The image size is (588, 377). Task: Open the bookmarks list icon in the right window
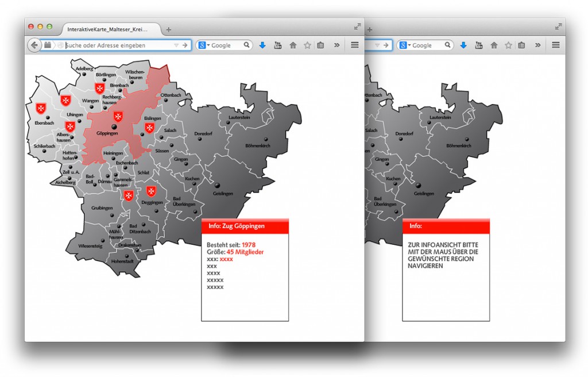click(521, 45)
